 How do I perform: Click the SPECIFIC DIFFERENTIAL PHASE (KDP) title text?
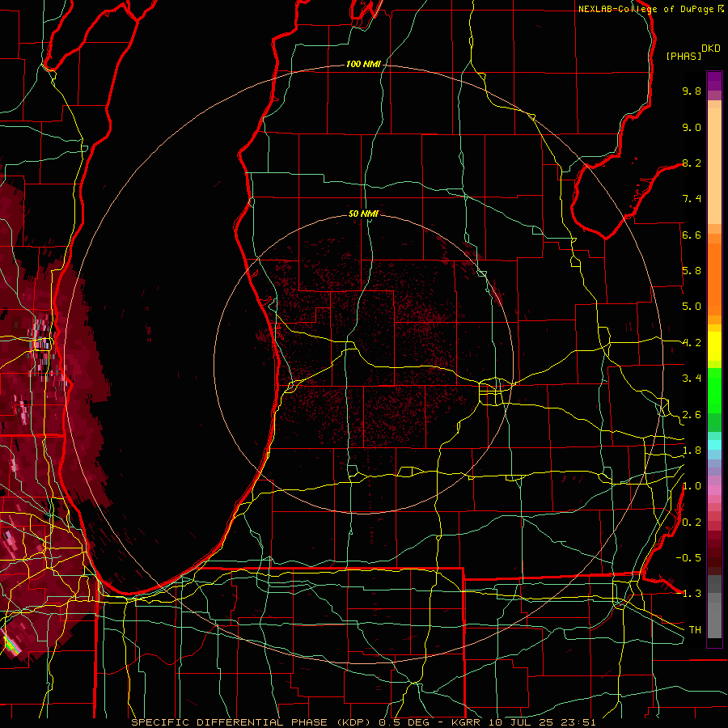coord(252,722)
